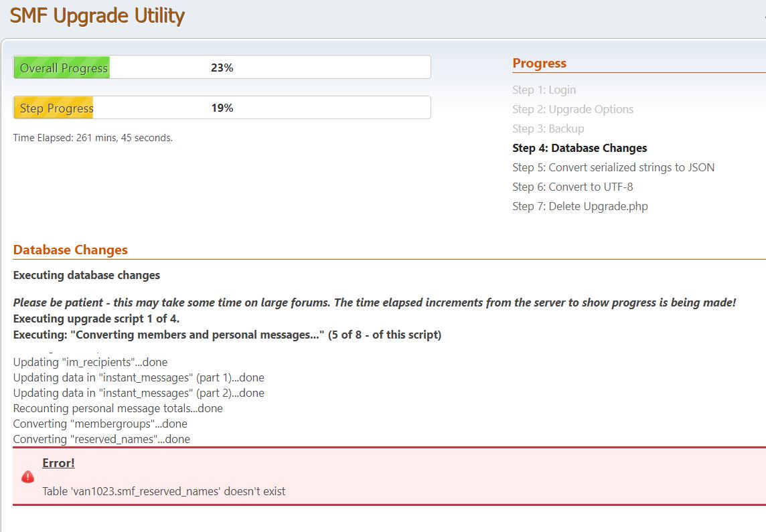Select Step 7: Delete Upgrade.php
The width and height of the screenshot is (766, 532).
click(580, 206)
